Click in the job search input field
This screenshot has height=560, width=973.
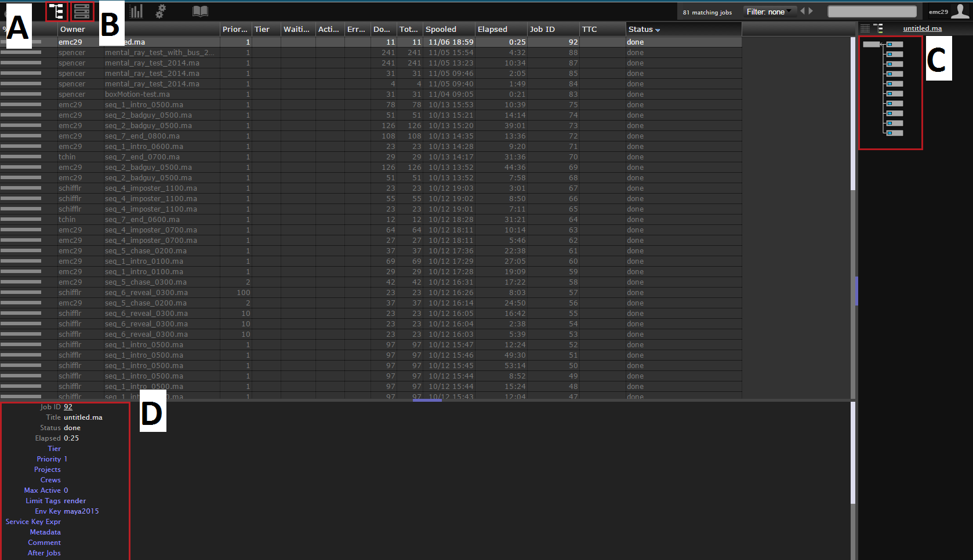[x=872, y=12]
